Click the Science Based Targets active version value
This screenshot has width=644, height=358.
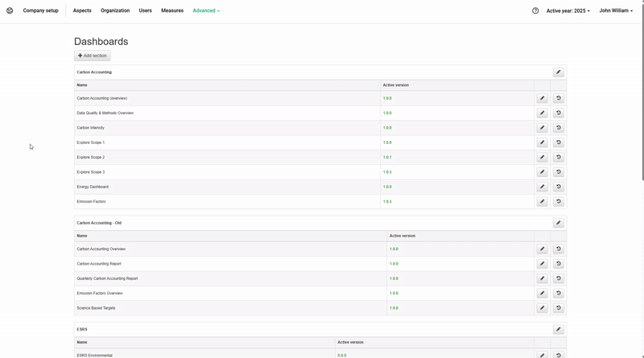[394, 308]
